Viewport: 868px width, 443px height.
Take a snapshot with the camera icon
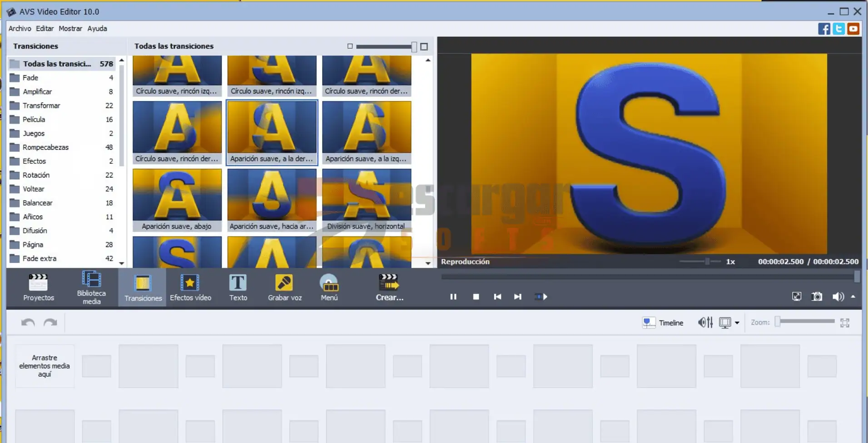coord(817,297)
